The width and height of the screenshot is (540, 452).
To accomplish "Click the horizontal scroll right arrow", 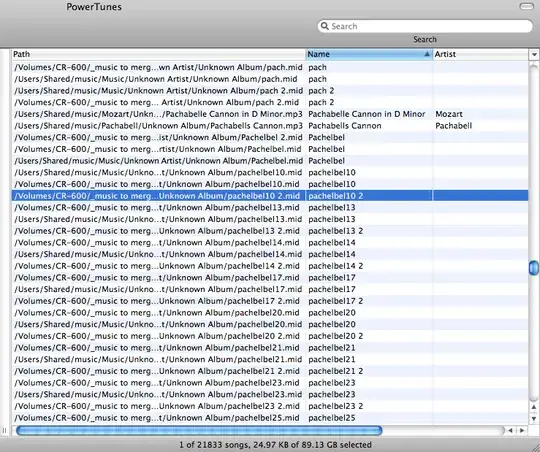I will (x=522, y=430).
